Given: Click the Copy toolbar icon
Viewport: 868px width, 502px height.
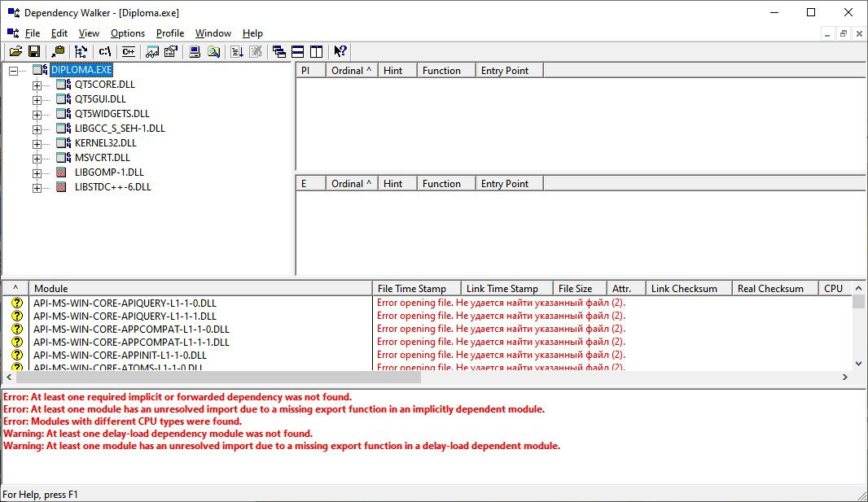Looking at the screenshot, I should tap(58, 51).
